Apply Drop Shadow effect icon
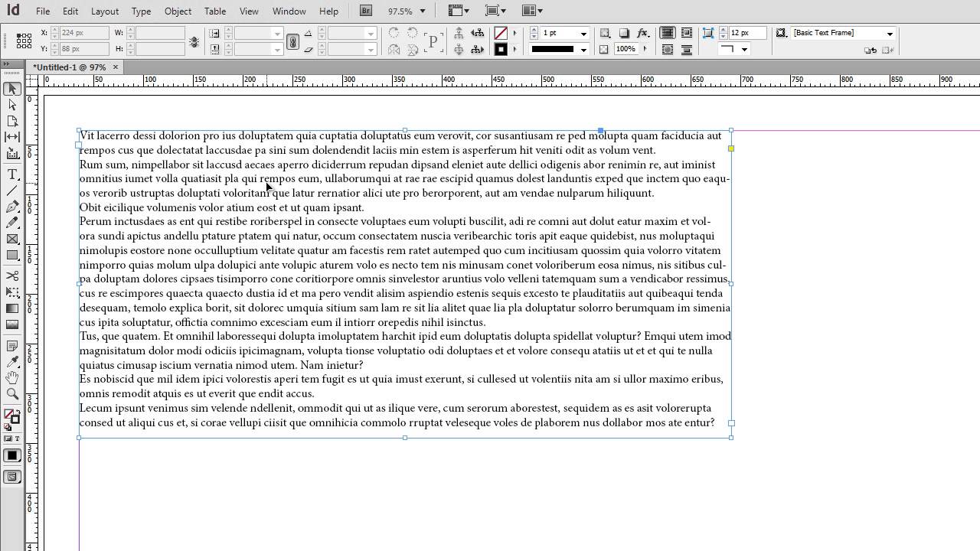980x551 pixels. coord(624,33)
